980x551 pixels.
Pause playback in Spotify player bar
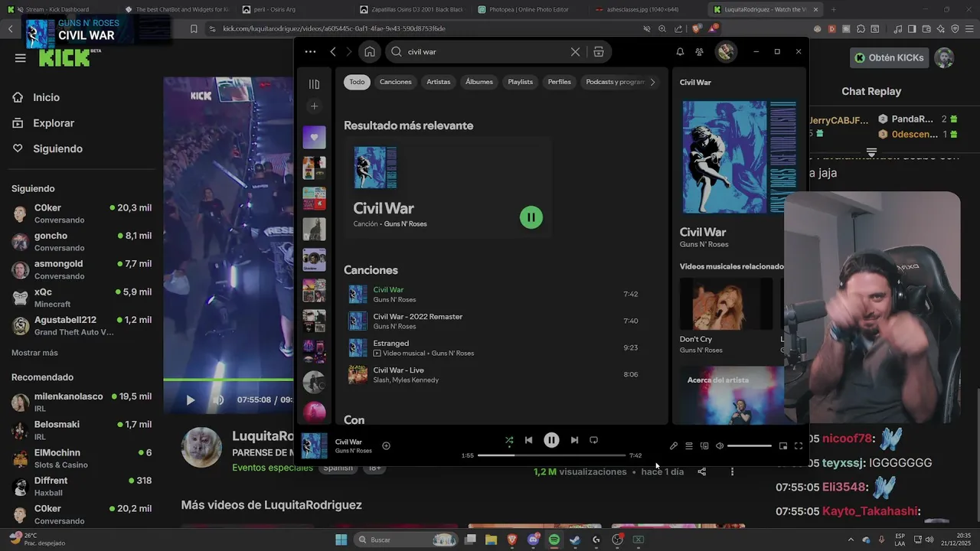click(x=551, y=440)
